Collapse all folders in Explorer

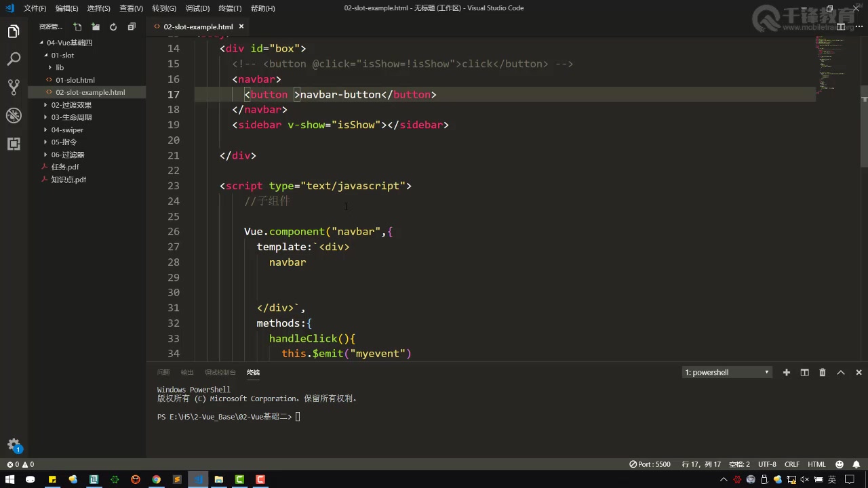[x=132, y=27]
